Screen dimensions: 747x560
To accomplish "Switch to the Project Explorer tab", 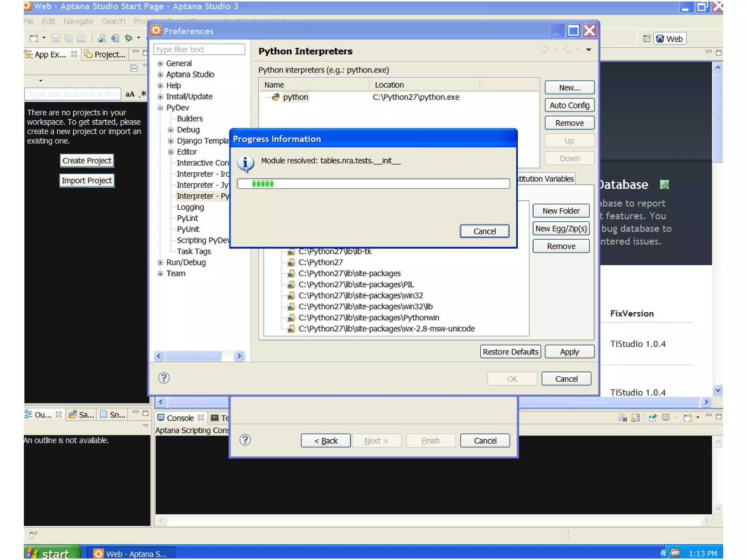I will pos(105,54).
